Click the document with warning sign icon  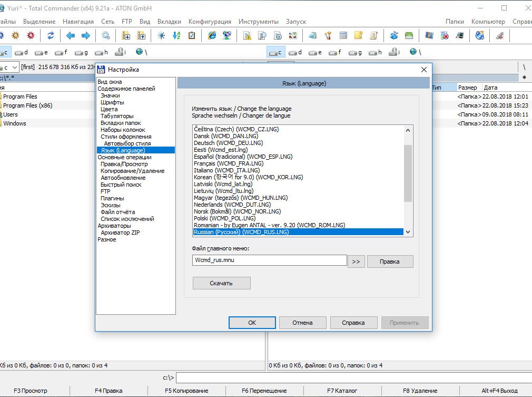point(248,35)
